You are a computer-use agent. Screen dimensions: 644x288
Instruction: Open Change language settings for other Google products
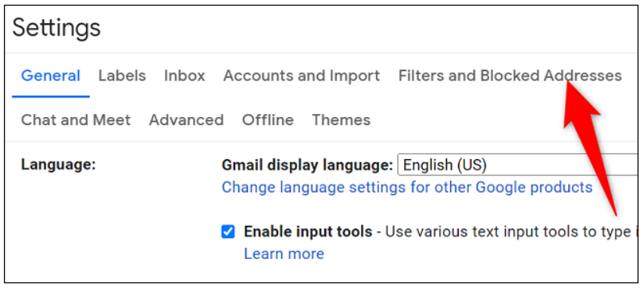coord(407,187)
